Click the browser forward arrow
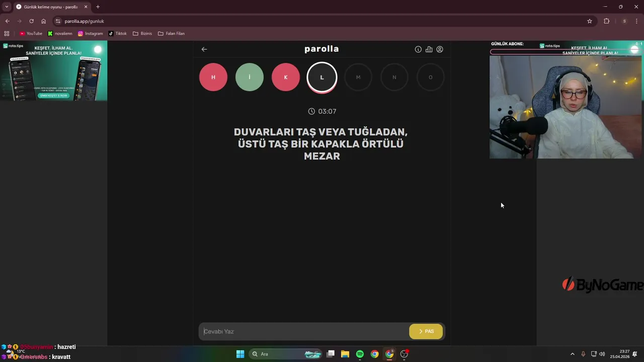The width and height of the screenshot is (644, 362). (x=19, y=21)
